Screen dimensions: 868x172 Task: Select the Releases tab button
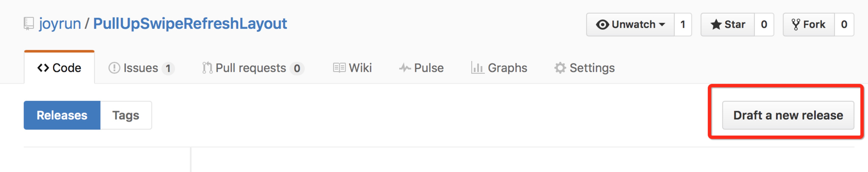tap(62, 115)
